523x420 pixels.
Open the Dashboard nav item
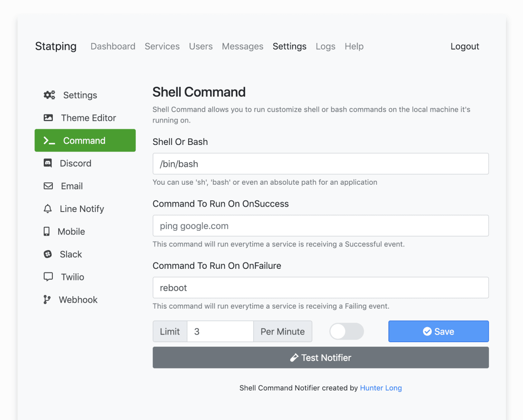[113, 47]
